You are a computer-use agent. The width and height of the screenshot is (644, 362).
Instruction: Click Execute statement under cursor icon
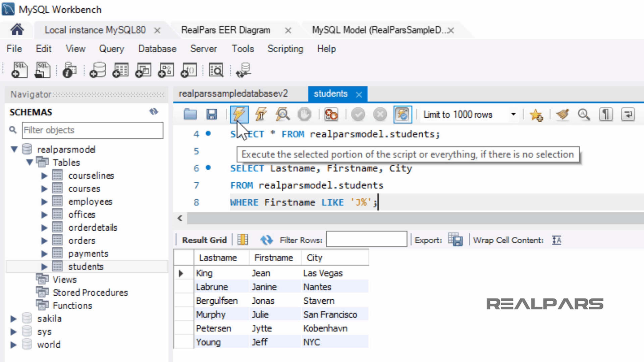[261, 115]
